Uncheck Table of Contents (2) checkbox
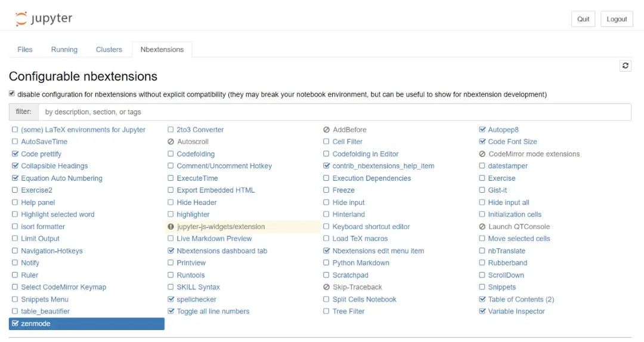The image size is (644, 342). pyautogui.click(x=482, y=300)
